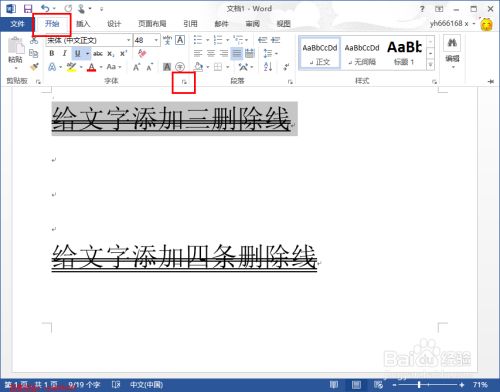This screenshot has height=392, width=500.
Task: Open Sort (A-Z) icon
Action: [268, 67]
